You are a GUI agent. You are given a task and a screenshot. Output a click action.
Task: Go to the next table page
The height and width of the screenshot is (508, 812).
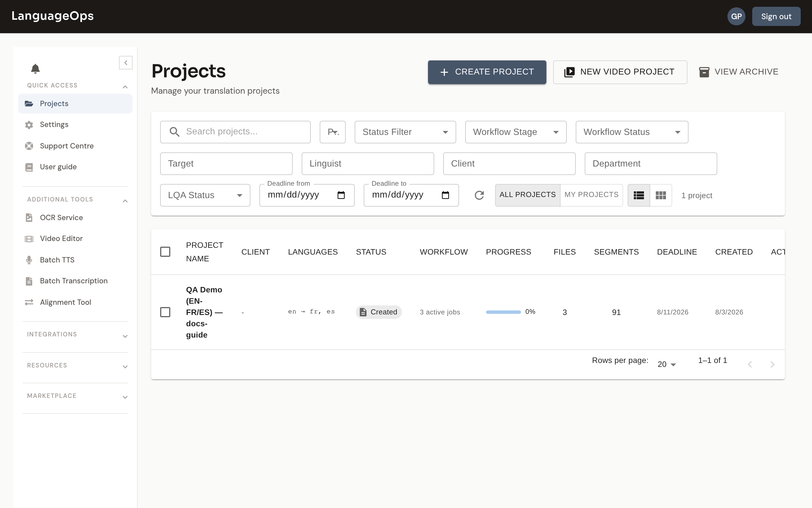pos(773,365)
